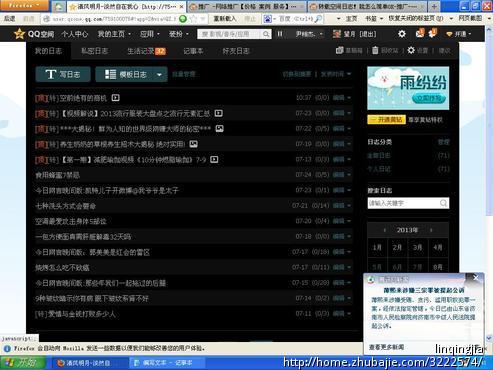
Task: Expand the 模板日志 dropdown arrow
Action: coord(159,74)
